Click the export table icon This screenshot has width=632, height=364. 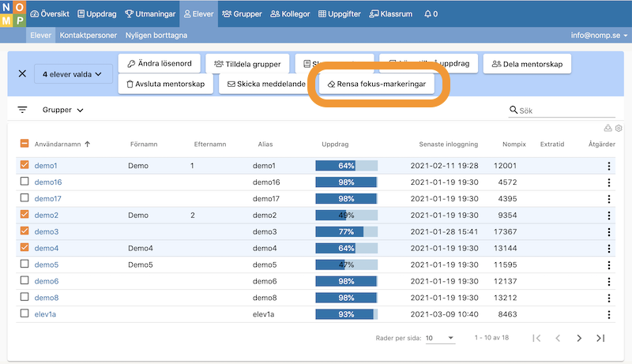tap(608, 128)
